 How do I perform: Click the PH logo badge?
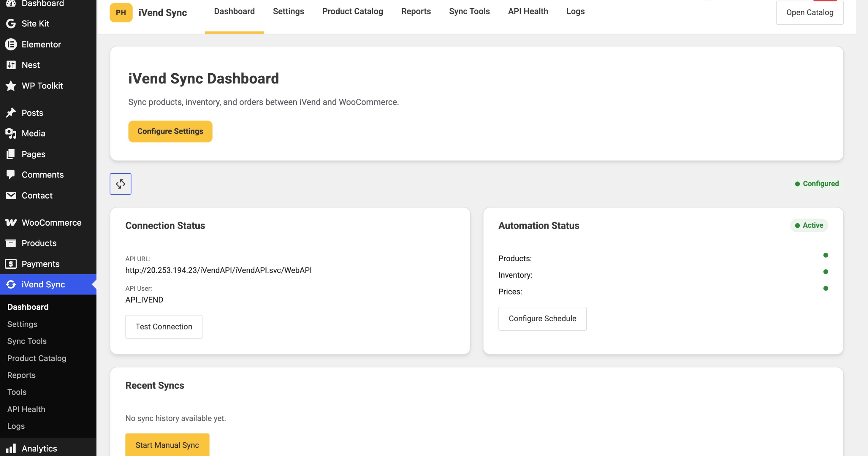tap(121, 13)
